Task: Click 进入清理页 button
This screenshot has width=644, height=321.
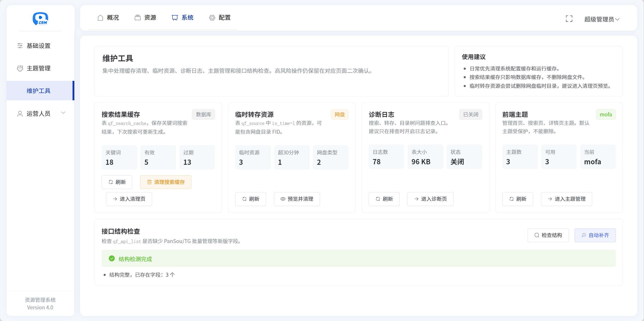Action: (x=129, y=199)
